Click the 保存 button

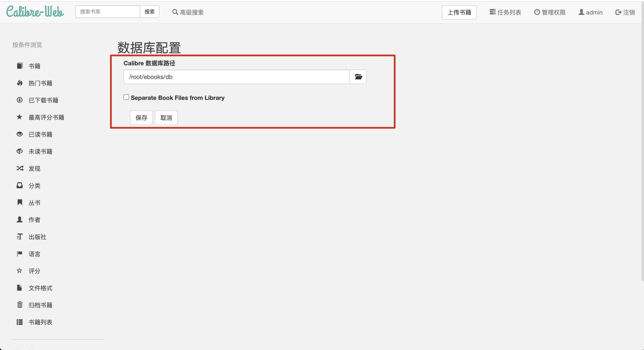coord(141,118)
